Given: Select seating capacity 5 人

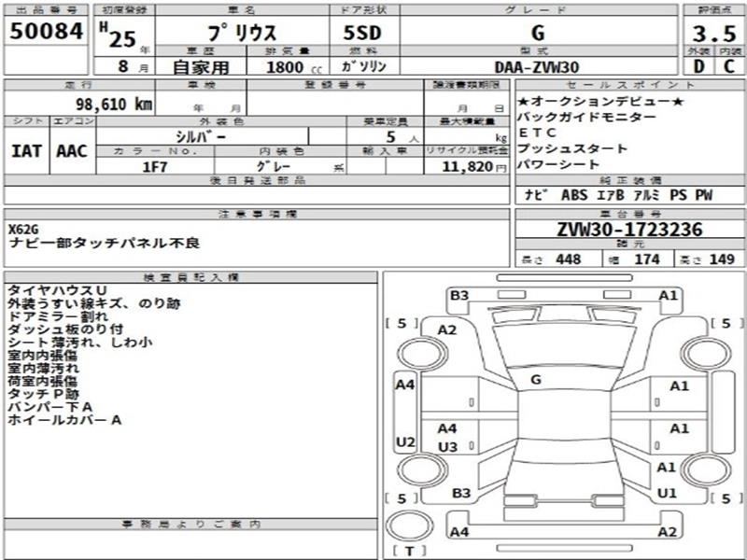Looking at the screenshot, I should 402,137.
